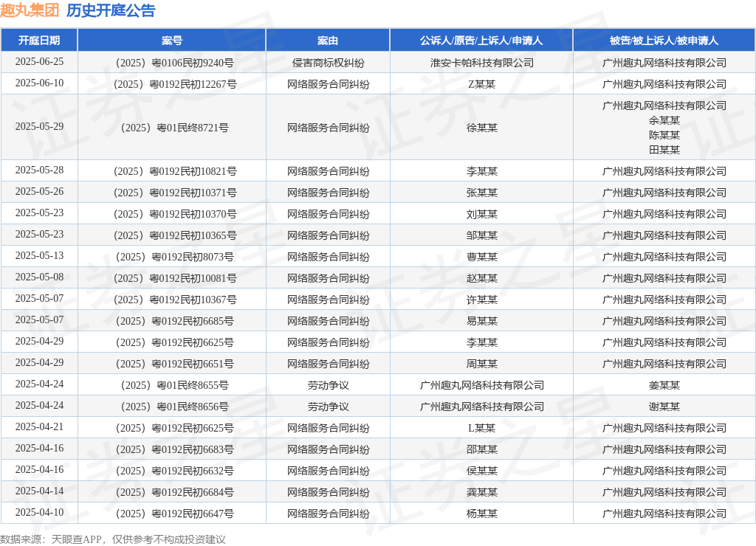Screen dimensions: 756x546
Task: Click plaintiff 龚某某
Action: click(x=481, y=492)
